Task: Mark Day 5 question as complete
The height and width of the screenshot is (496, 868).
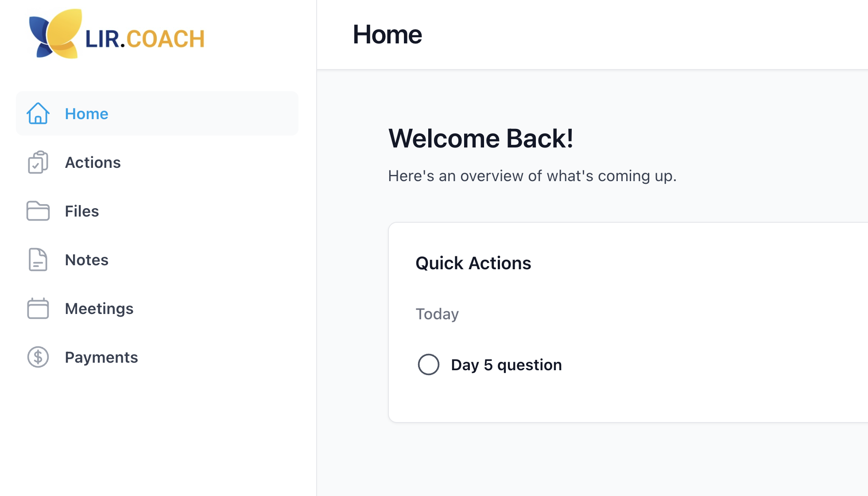Action: coord(429,365)
